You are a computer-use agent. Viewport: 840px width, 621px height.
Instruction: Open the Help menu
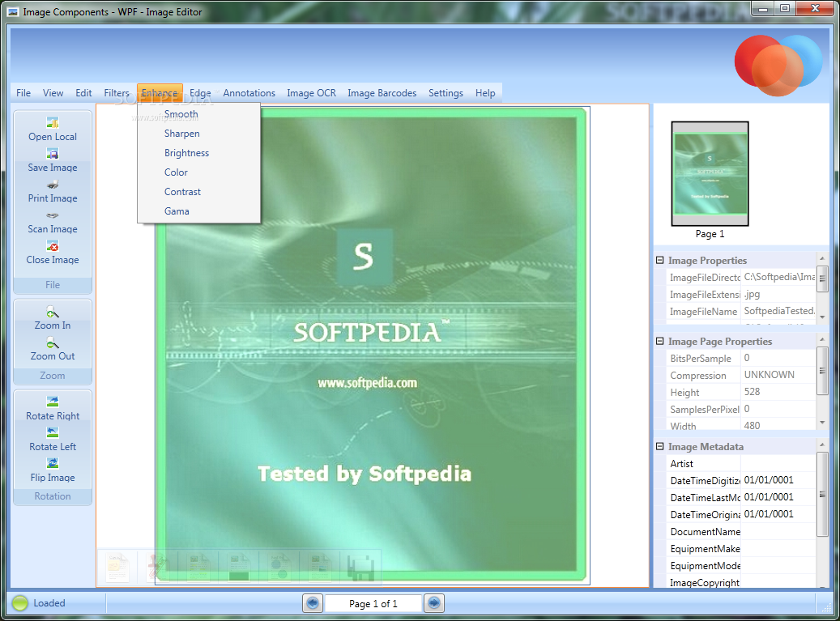(x=485, y=93)
